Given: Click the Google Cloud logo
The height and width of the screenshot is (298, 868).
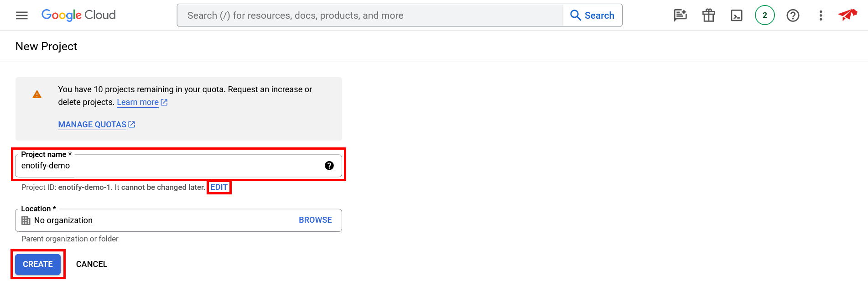Looking at the screenshot, I should (x=78, y=15).
